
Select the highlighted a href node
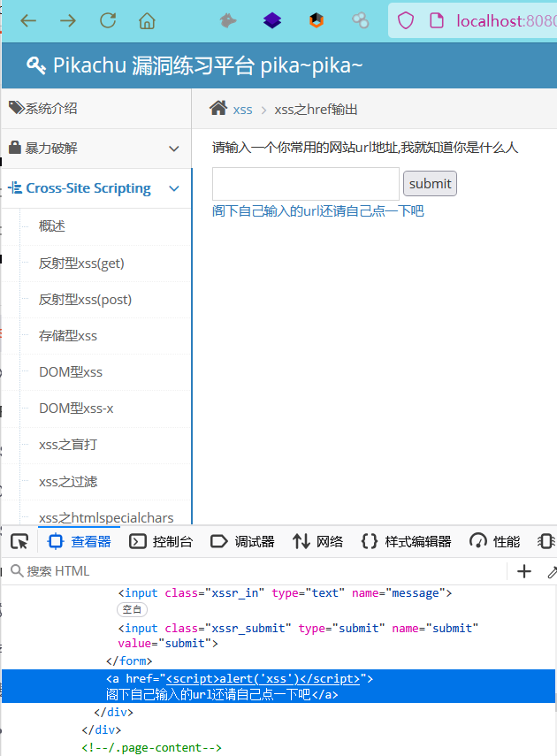pyautogui.click(x=278, y=686)
